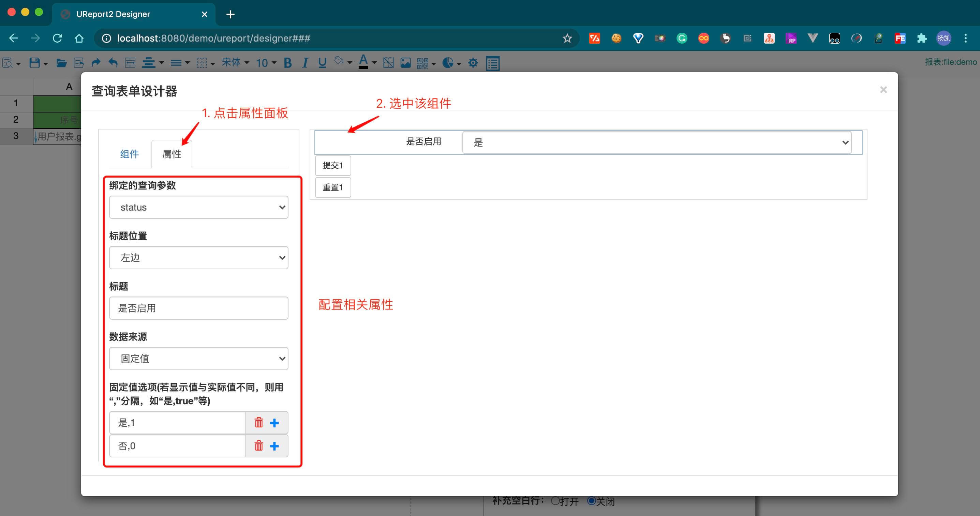Apply Italic formatting
The height and width of the screenshot is (516, 980).
pyautogui.click(x=305, y=63)
